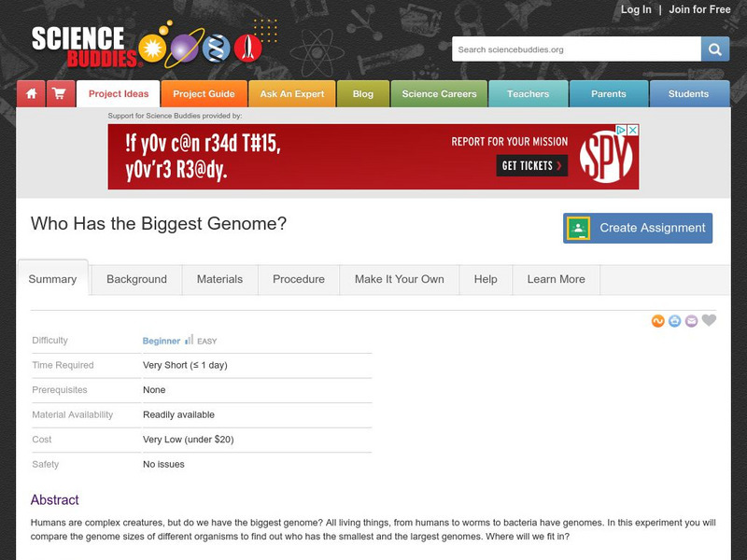Click the DNA helix logo icon

coord(217,49)
